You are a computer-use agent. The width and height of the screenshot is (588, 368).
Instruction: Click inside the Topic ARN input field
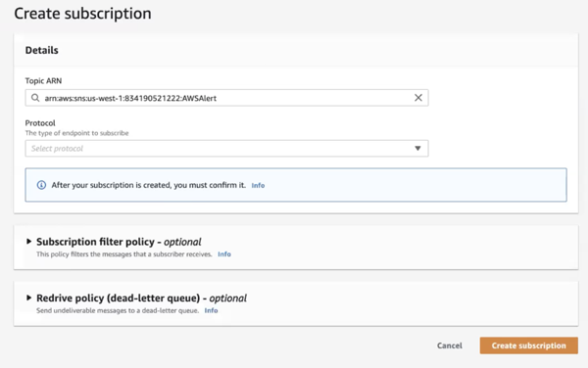226,98
